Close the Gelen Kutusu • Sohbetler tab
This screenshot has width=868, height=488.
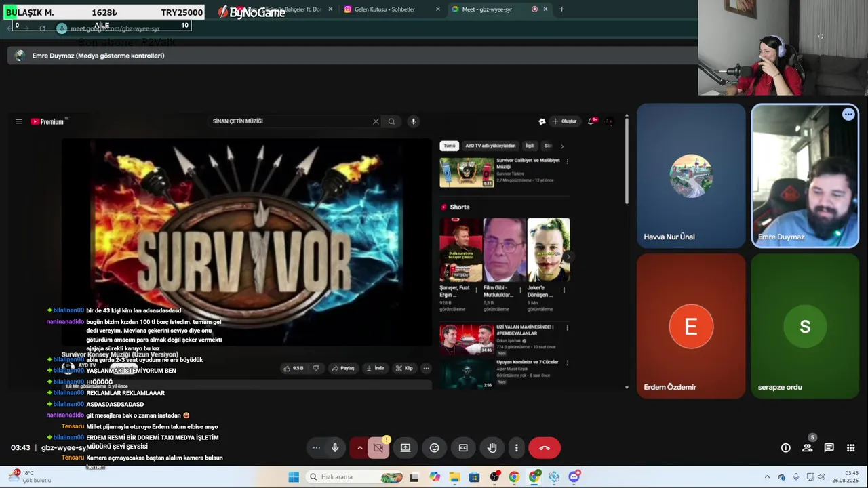(438, 9)
